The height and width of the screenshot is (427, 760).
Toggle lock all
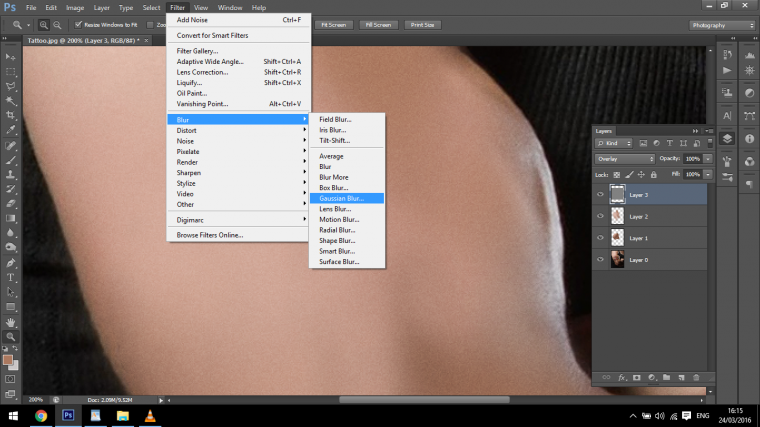click(x=653, y=174)
